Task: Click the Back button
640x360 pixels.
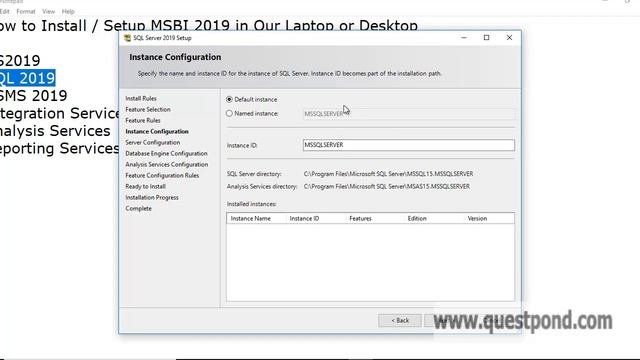Action: tap(400, 320)
